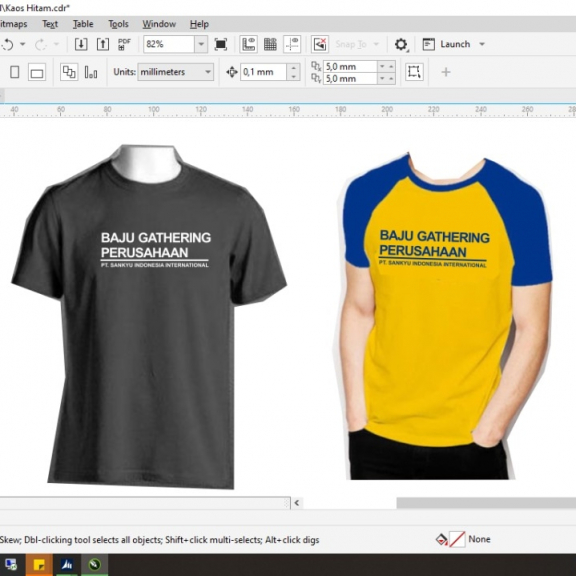Click the nudge distance field 0,1 mm
Image resolution: width=576 pixels, height=576 pixels.
tap(263, 72)
